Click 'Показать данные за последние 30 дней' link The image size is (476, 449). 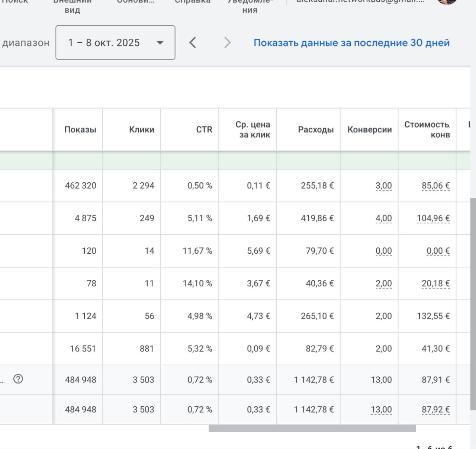pos(351,43)
